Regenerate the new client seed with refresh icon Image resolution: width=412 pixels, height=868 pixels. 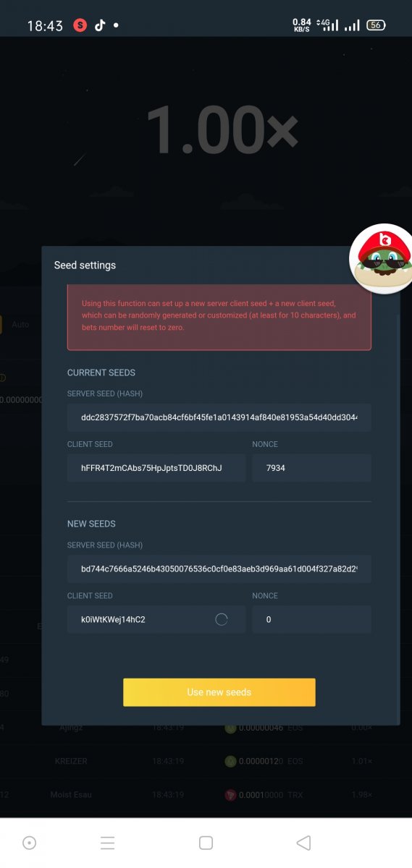222,619
